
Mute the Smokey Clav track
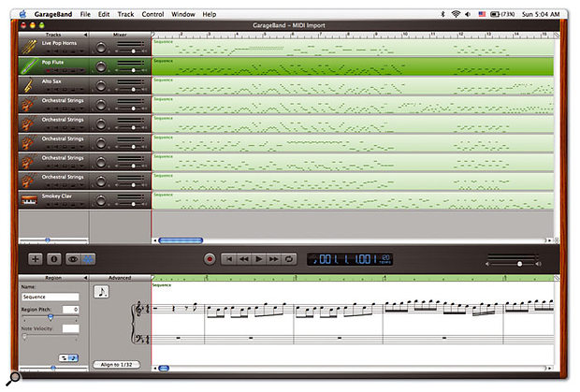point(57,204)
